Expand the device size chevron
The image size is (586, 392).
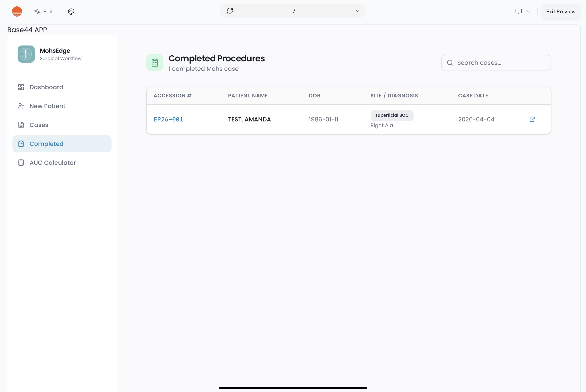tap(528, 12)
